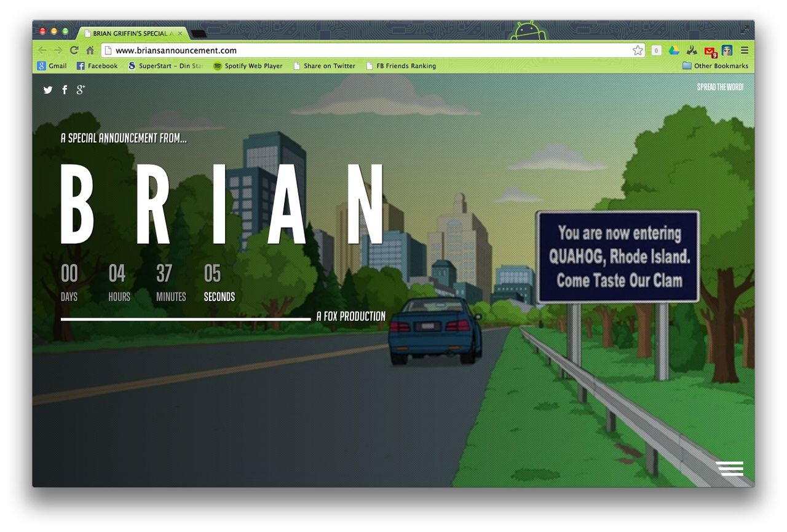The height and width of the screenshot is (532, 787).
Task: Click the Minutes countdown value 37
Action: pyautogui.click(x=164, y=273)
